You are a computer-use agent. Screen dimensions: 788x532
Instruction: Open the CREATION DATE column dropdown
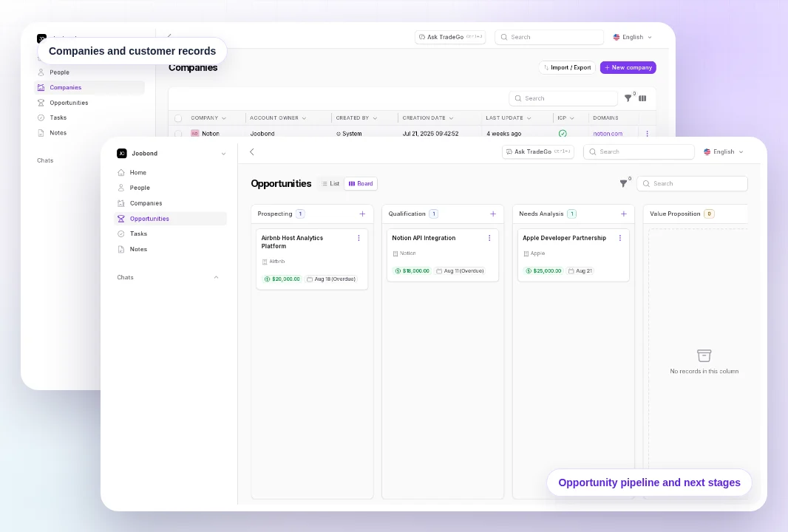pyautogui.click(x=452, y=118)
